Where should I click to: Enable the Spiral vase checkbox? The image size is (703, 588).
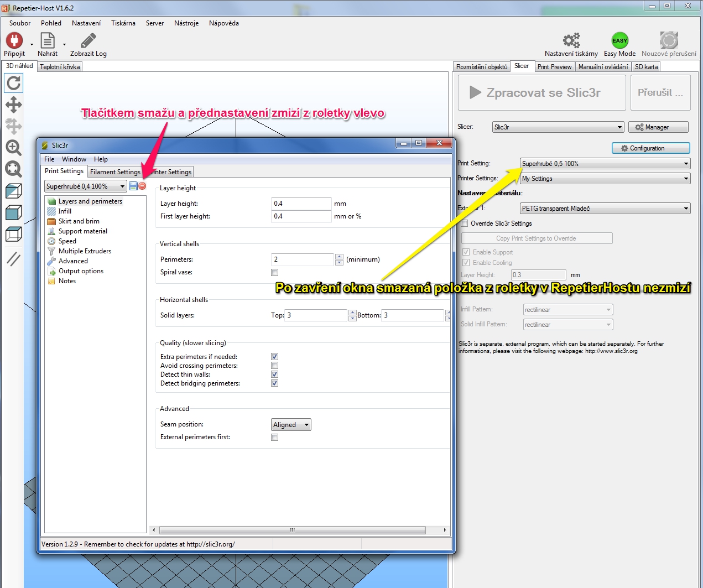point(274,272)
